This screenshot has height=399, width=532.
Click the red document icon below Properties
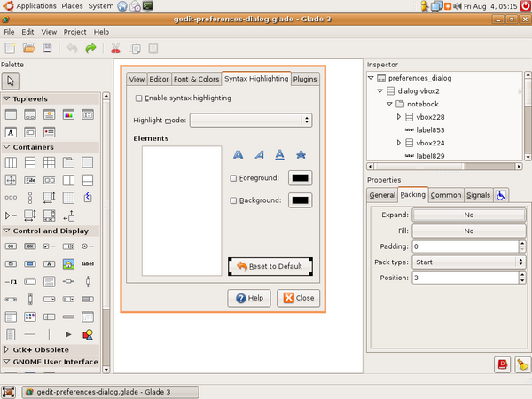(x=502, y=364)
